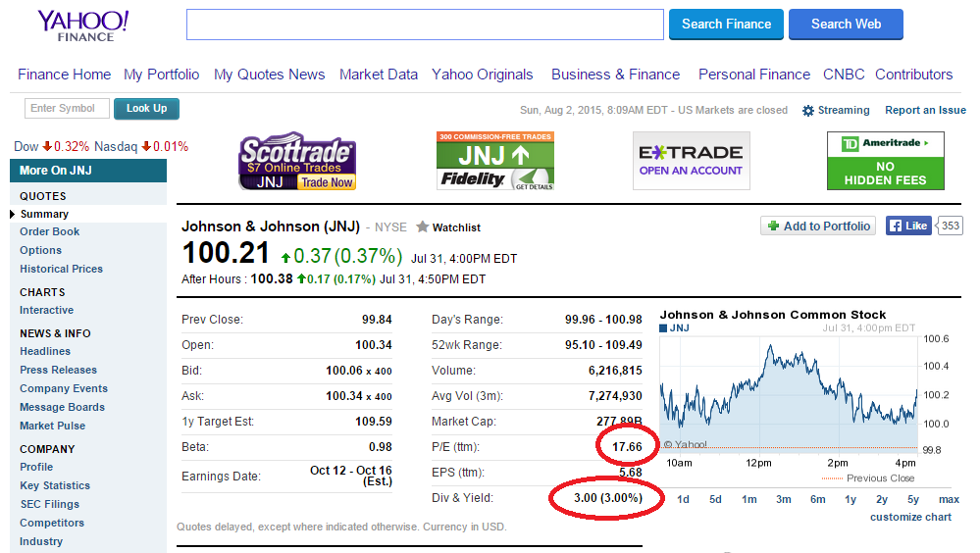This screenshot has height=553, width=980.
Task: Click the Search Web button
Action: [846, 25]
